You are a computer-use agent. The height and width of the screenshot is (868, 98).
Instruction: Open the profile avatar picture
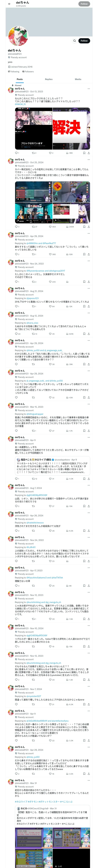click(x=18, y=37)
